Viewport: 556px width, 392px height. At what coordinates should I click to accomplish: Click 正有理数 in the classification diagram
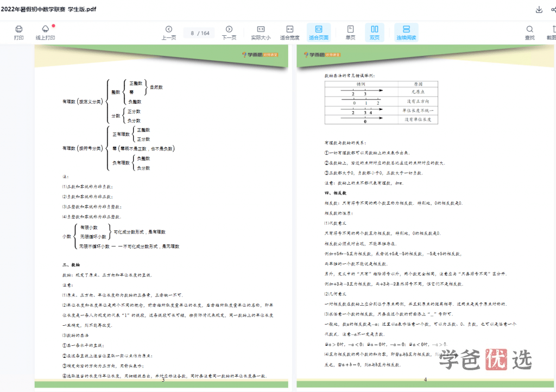click(x=121, y=134)
